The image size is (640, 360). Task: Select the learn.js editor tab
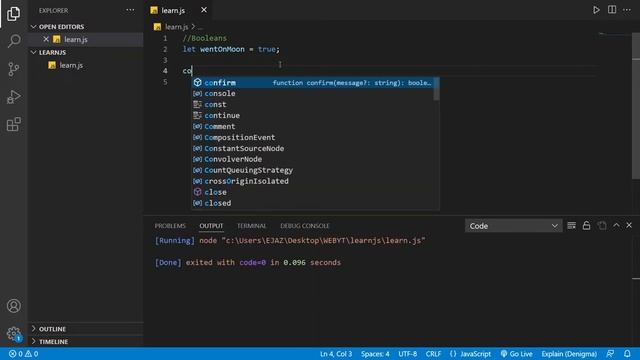point(173,10)
